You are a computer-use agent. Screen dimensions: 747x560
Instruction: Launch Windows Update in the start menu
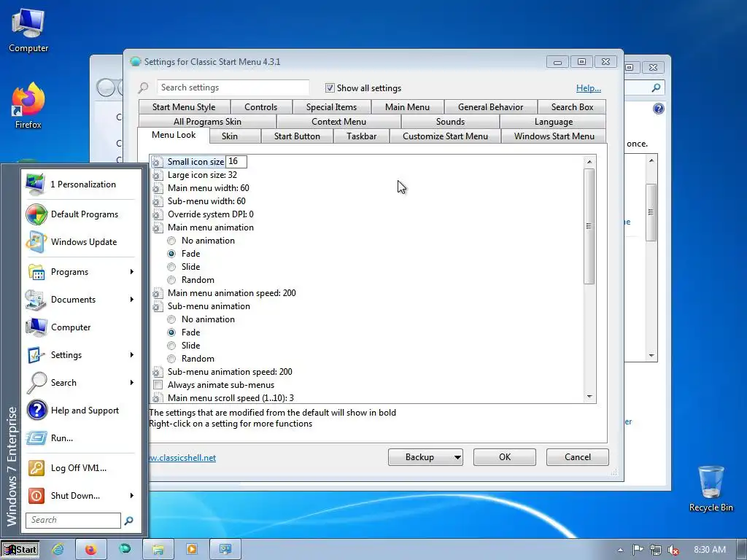click(x=82, y=242)
